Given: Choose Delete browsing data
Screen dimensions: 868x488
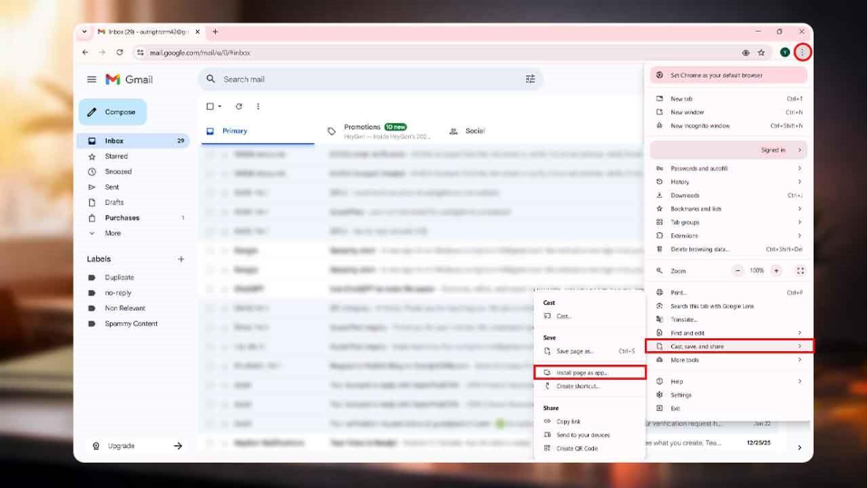Looking at the screenshot, I should [729, 249].
